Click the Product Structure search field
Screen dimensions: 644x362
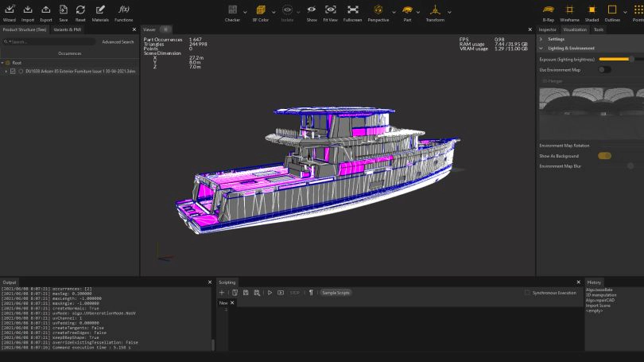coord(48,41)
